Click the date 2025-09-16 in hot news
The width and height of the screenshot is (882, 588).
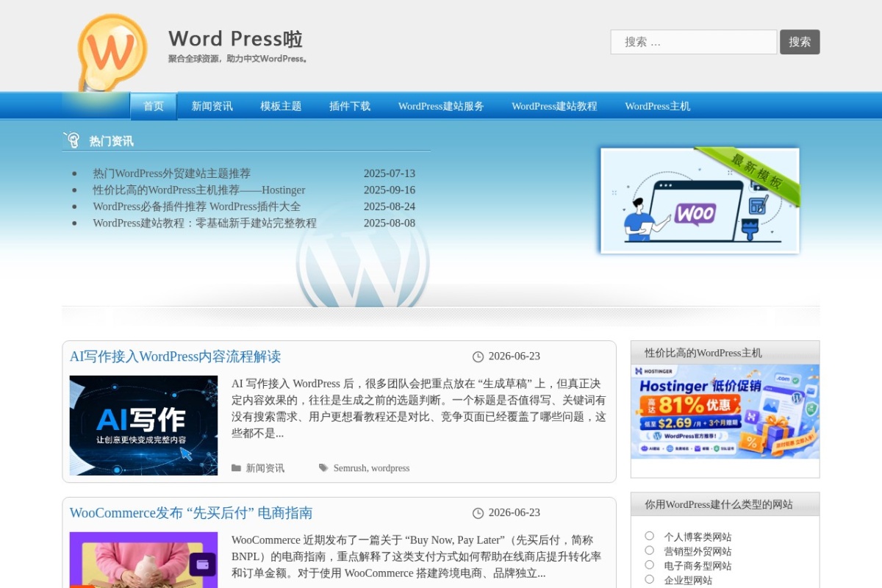[x=390, y=190]
